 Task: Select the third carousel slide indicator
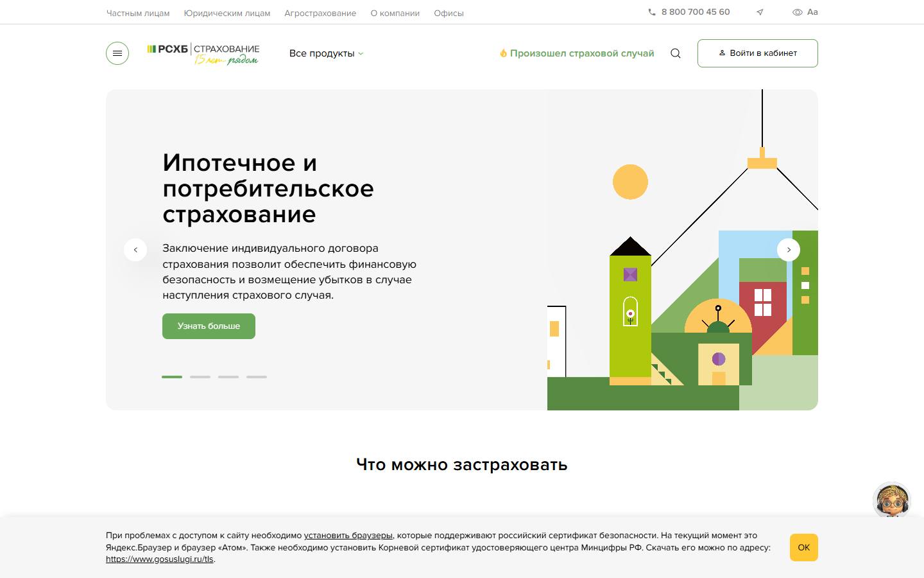(228, 377)
